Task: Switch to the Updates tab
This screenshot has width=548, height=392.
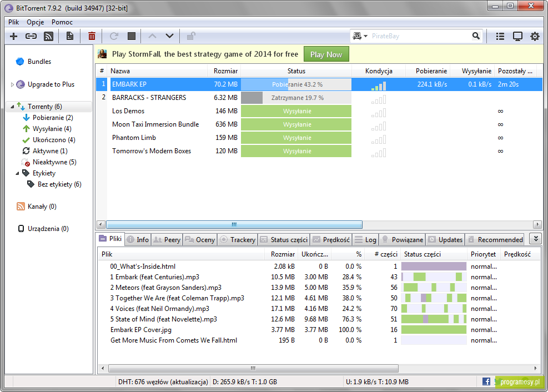Action: [x=446, y=240]
